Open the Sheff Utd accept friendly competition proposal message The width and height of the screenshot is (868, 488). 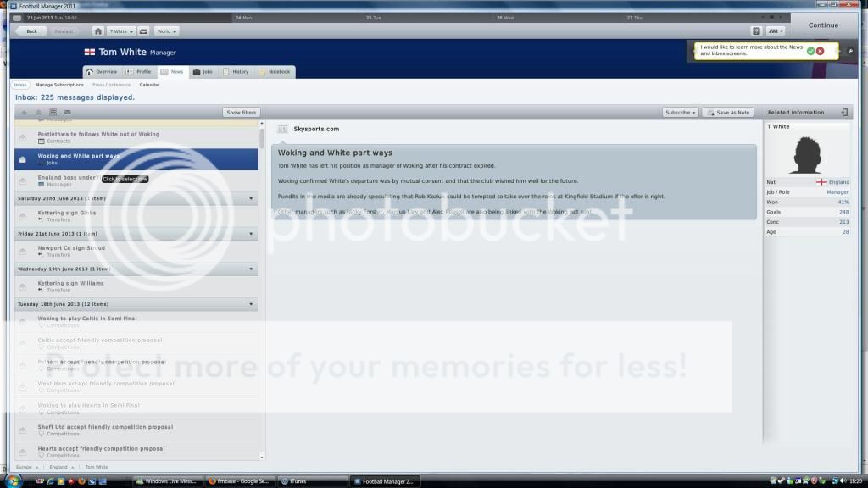coord(136,430)
